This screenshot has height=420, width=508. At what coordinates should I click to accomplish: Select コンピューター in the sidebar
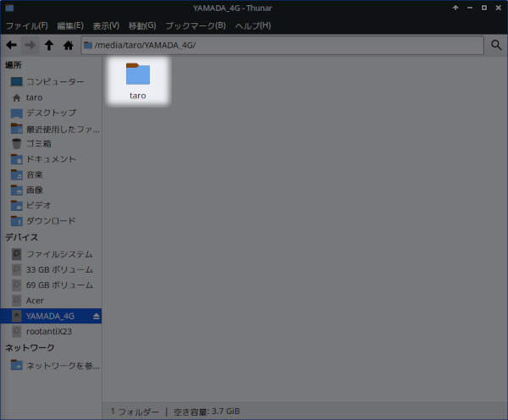(x=51, y=81)
